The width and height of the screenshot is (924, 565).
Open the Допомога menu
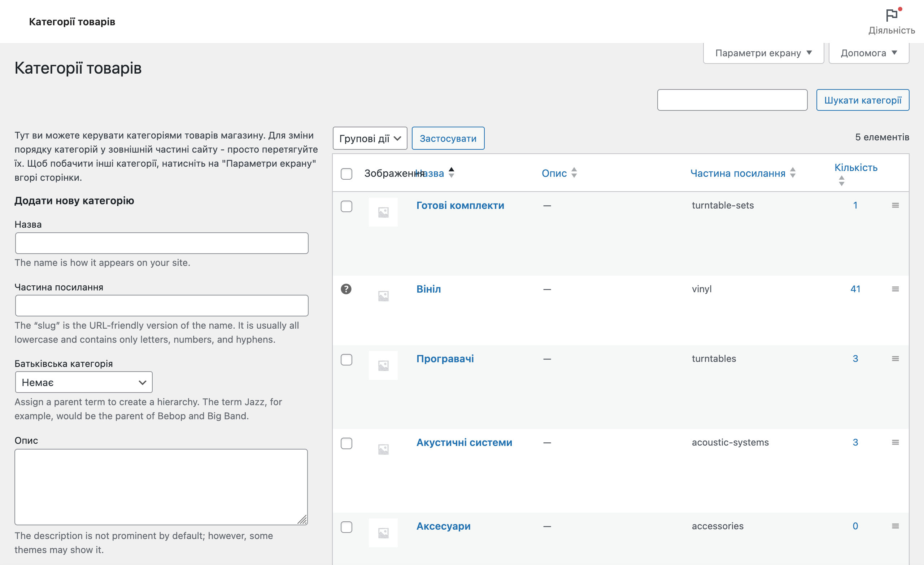[868, 52]
